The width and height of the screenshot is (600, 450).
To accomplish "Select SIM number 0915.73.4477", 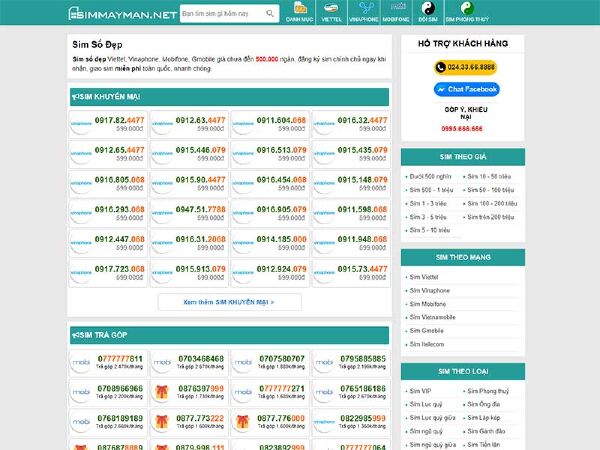I will pos(362,269).
